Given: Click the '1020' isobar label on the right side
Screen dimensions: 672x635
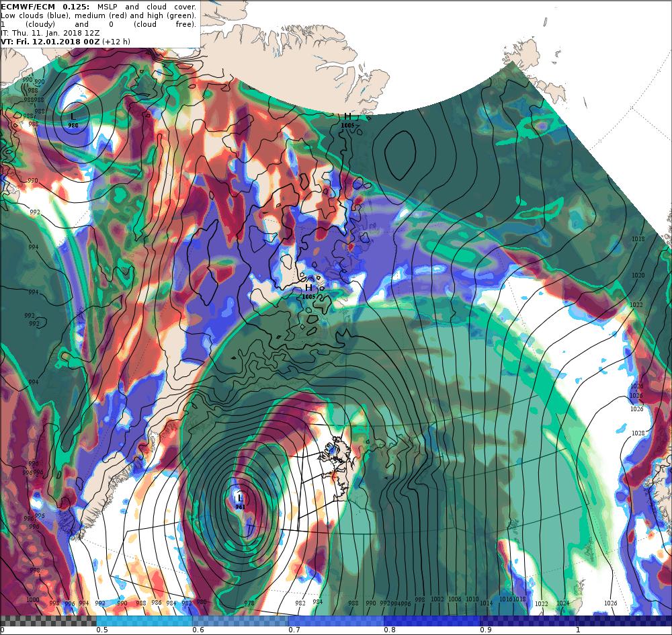Looking at the screenshot, I should (638, 275).
